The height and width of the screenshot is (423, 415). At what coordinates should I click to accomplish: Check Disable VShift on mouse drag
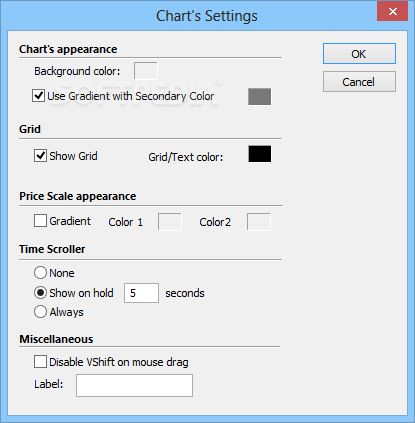[x=40, y=362]
